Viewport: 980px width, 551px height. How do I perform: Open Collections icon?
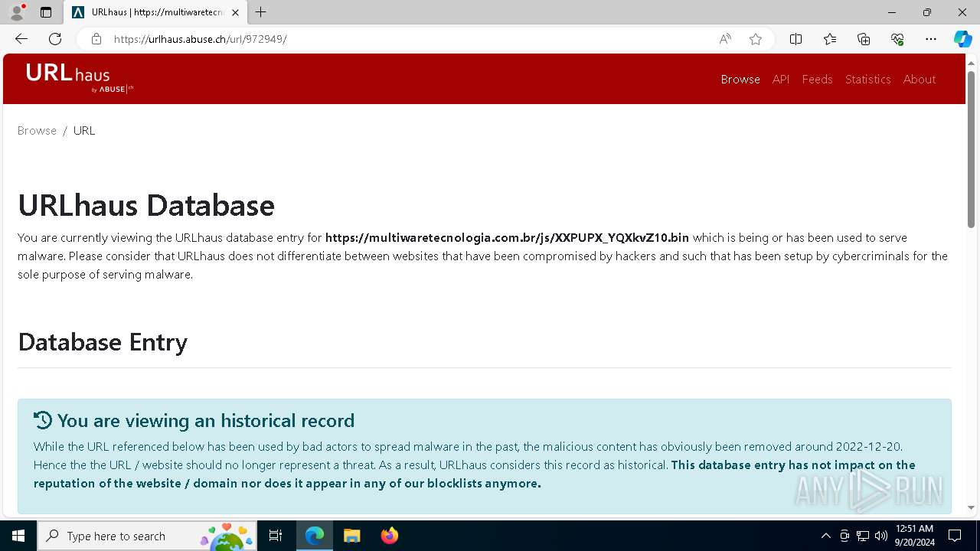864,39
